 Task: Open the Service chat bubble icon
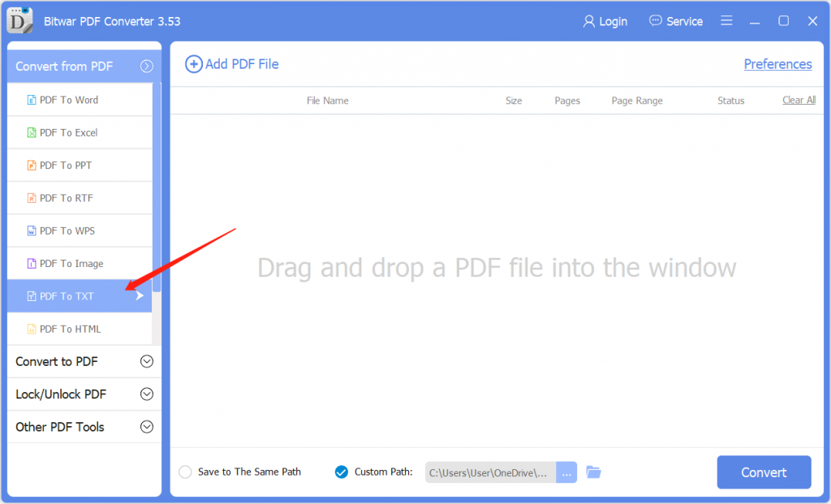pos(656,21)
